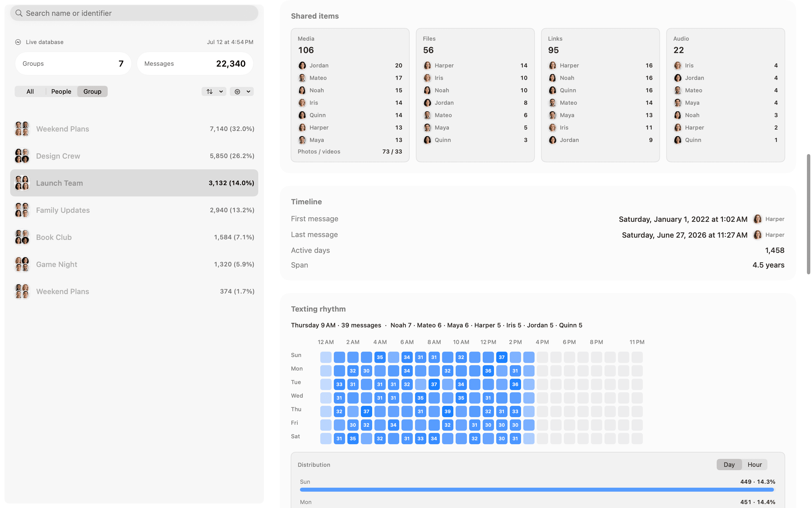Click Harper's avatar beside First message
This screenshot has height=508, width=812.
point(758,219)
